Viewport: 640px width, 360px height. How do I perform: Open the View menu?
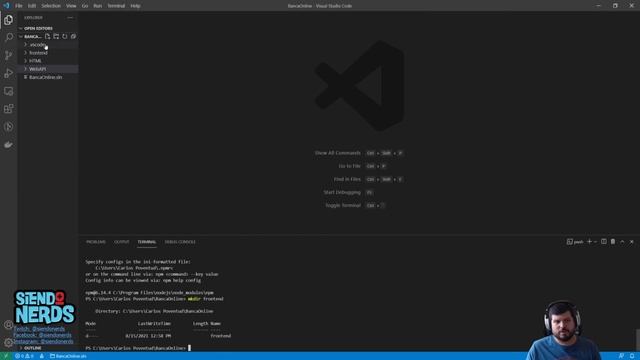[x=71, y=6]
